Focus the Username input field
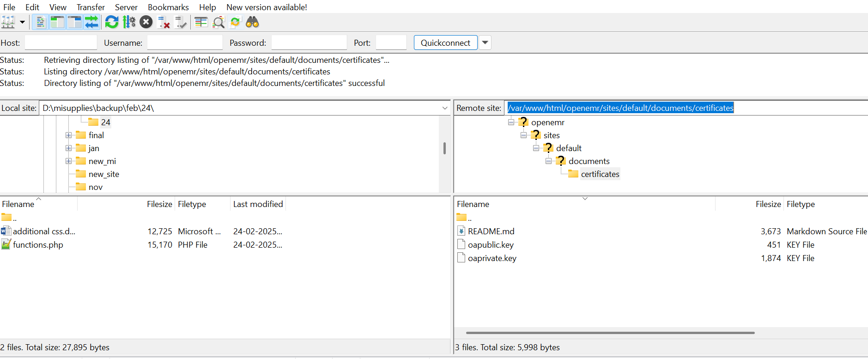Screen dimensions: 868x359 185,43
